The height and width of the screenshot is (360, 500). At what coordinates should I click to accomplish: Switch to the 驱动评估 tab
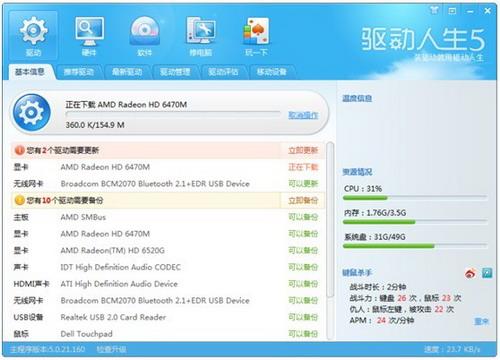click(x=223, y=72)
